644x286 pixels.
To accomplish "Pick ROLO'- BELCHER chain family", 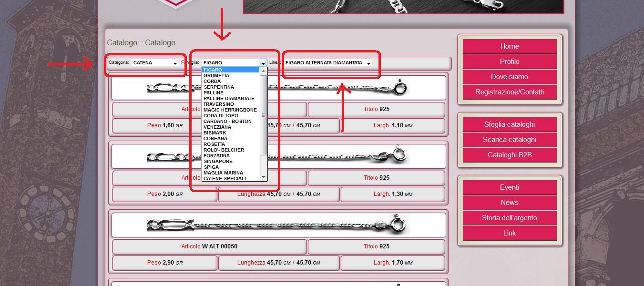I will pyautogui.click(x=224, y=150).
